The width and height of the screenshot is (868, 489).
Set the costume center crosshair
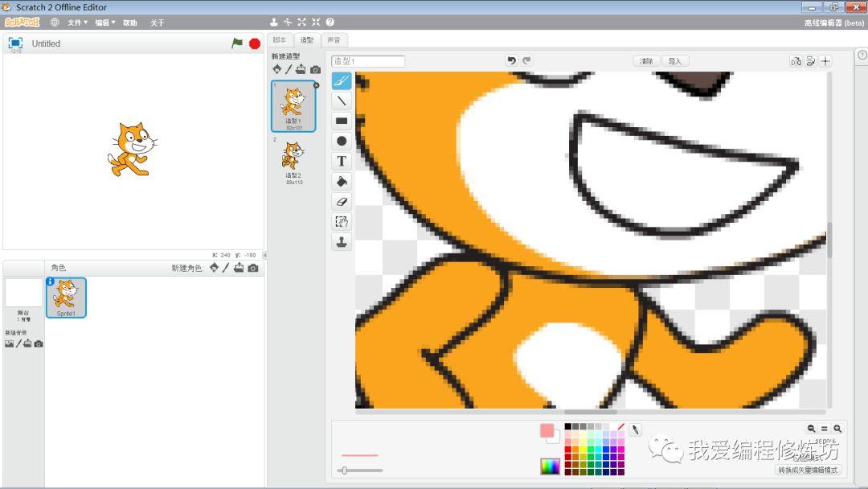[x=825, y=61]
